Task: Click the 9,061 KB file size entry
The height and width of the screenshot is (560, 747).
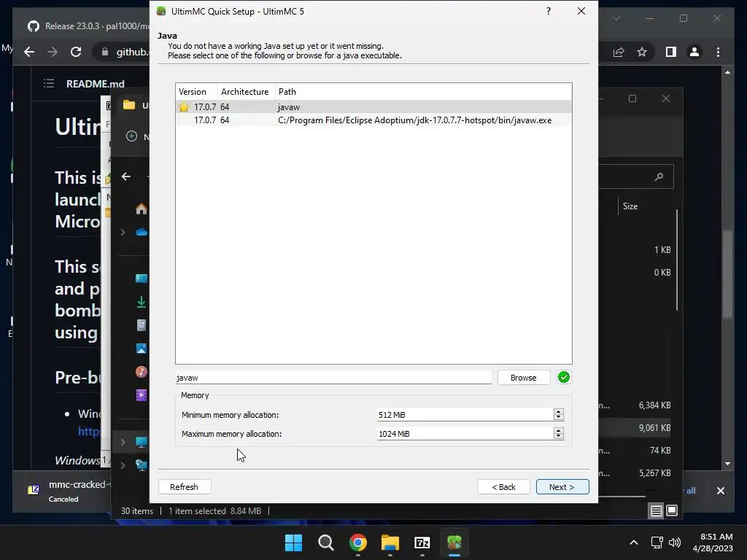Action: click(654, 427)
